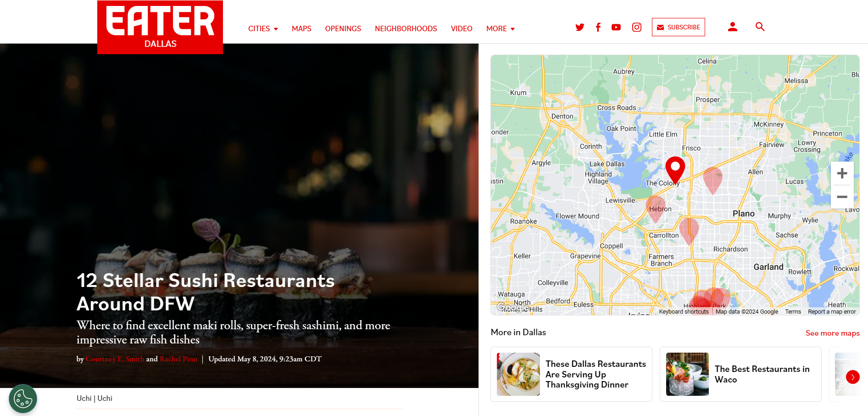Open the Thanksgiving Dinner article thumbnail
Image resolution: width=868 pixels, height=416 pixels.
point(518,374)
